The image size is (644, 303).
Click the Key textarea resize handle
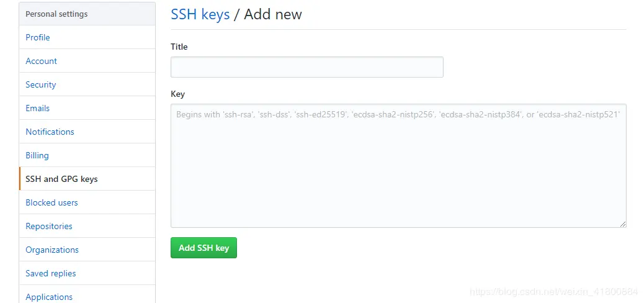pyautogui.click(x=623, y=224)
